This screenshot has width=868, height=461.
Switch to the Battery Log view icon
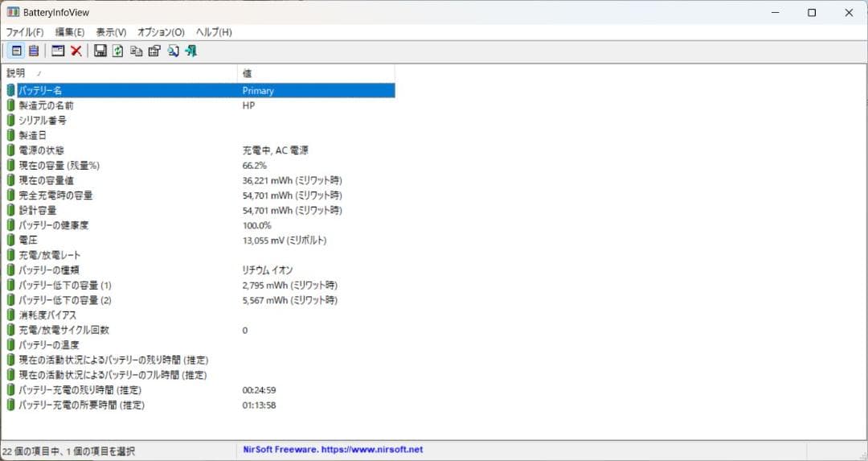(34, 51)
